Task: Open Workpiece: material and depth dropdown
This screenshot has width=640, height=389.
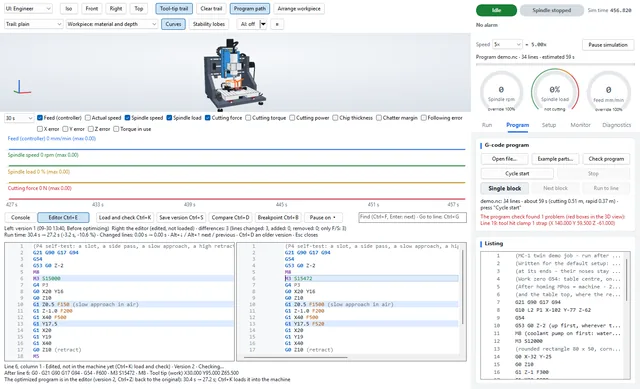Action: [x=112, y=24]
